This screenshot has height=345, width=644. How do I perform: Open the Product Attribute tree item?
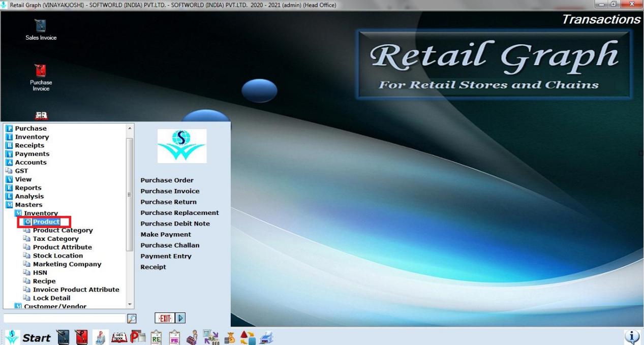62,247
